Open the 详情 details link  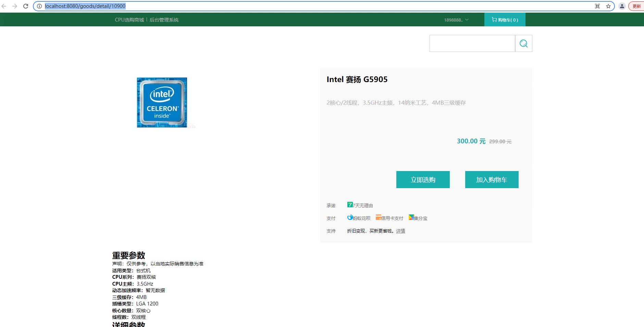(400, 231)
